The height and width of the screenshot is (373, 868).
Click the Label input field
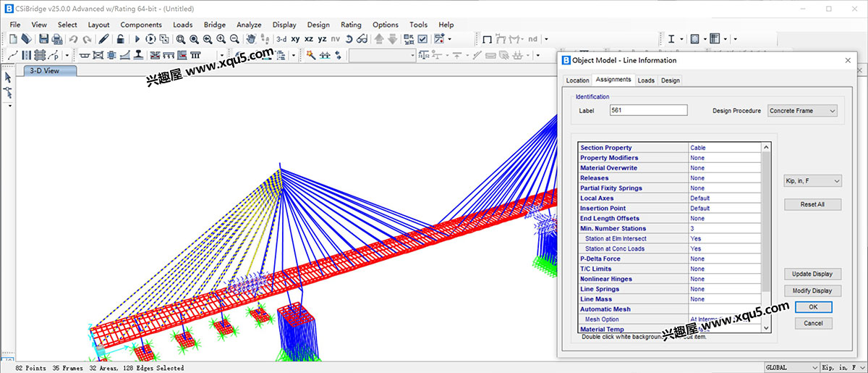tap(648, 111)
